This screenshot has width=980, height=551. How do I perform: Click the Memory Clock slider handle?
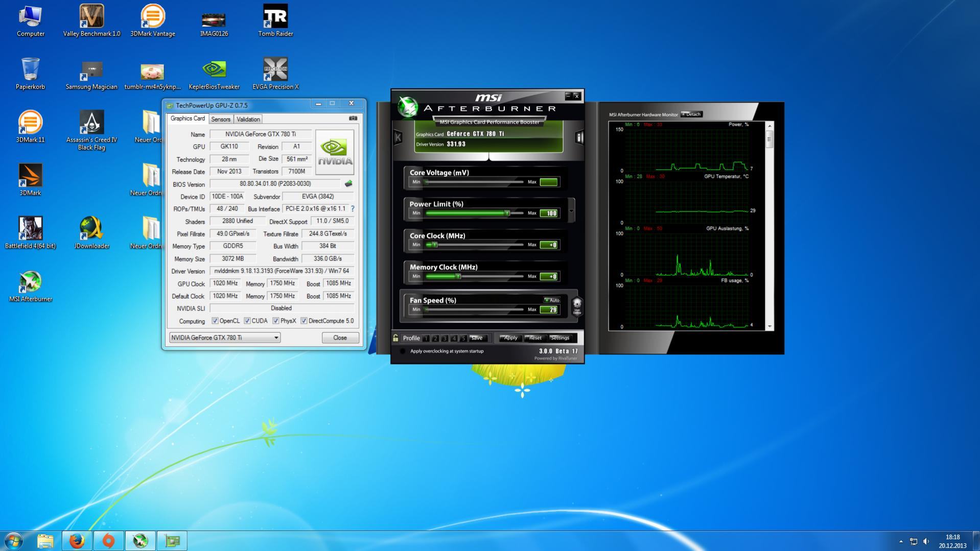point(458,276)
